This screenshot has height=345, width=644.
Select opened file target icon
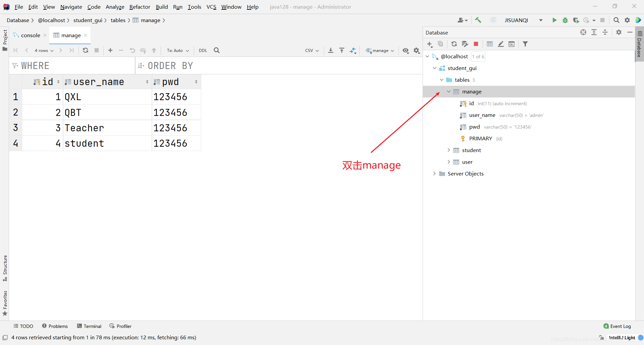pyautogui.click(x=583, y=32)
